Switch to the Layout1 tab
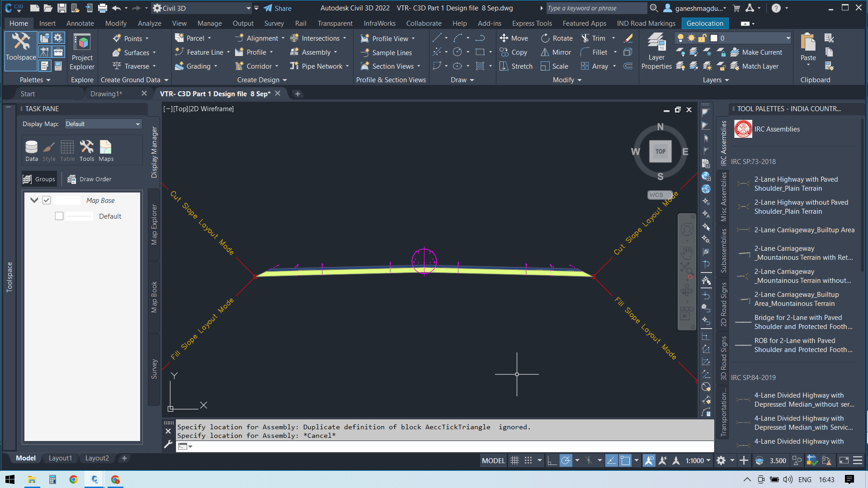868x488 pixels. point(60,458)
